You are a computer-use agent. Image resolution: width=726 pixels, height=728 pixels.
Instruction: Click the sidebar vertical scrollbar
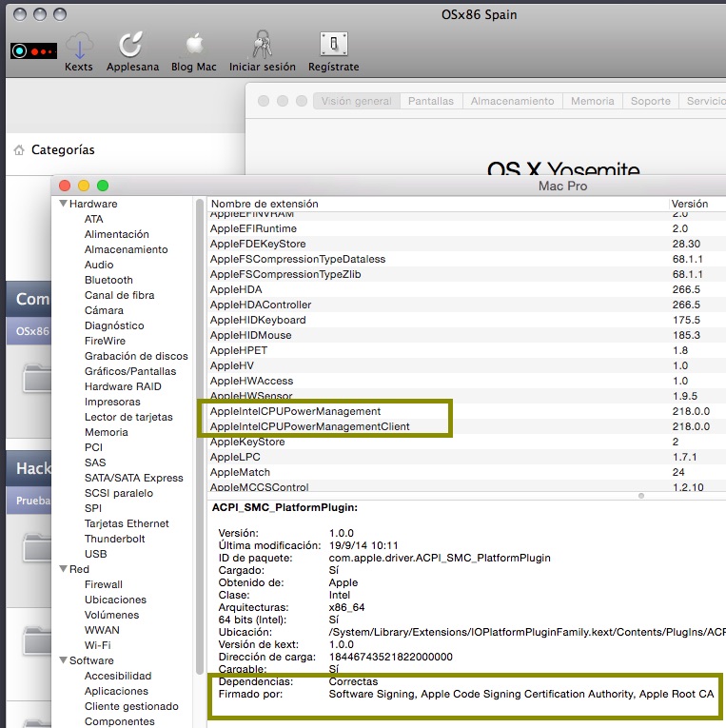(x=200, y=437)
